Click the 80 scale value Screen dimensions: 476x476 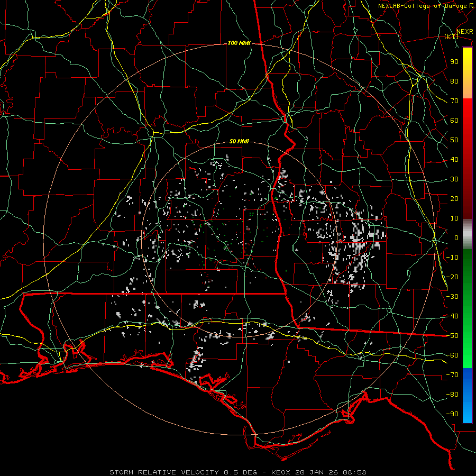(x=454, y=81)
